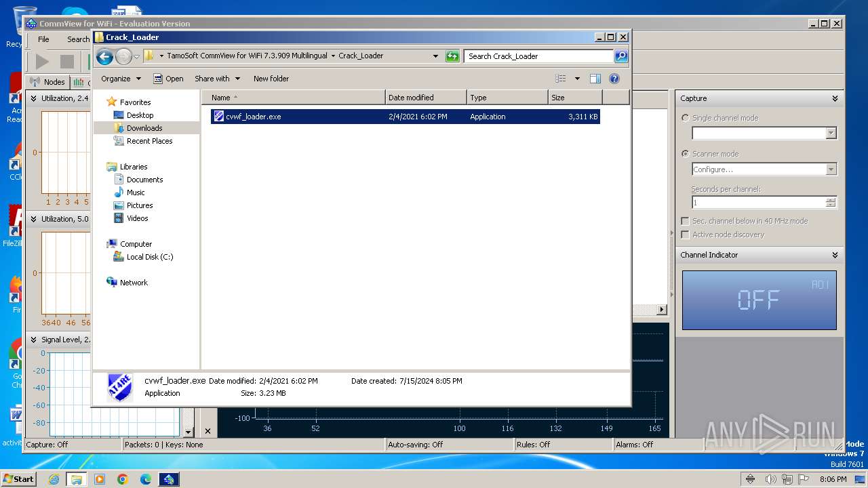Click the large file thumbnail in details pane
The height and width of the screenshot is (488, 868).
click(120, 388)
